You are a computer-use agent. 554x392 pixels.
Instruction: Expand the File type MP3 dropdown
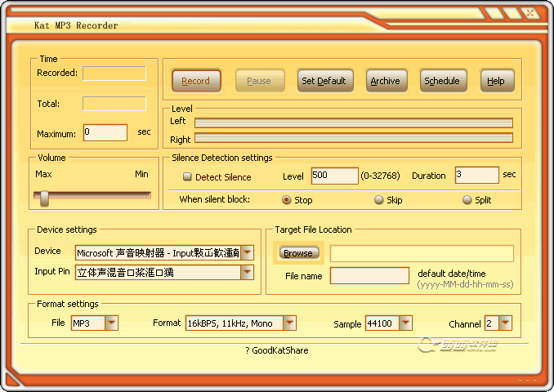[111, 323]
